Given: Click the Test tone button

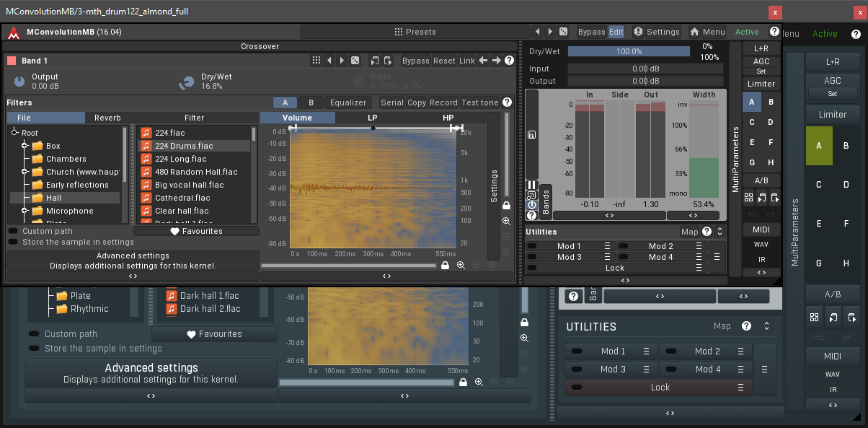Looking at the screenshot, I should (x=480, y=102).
